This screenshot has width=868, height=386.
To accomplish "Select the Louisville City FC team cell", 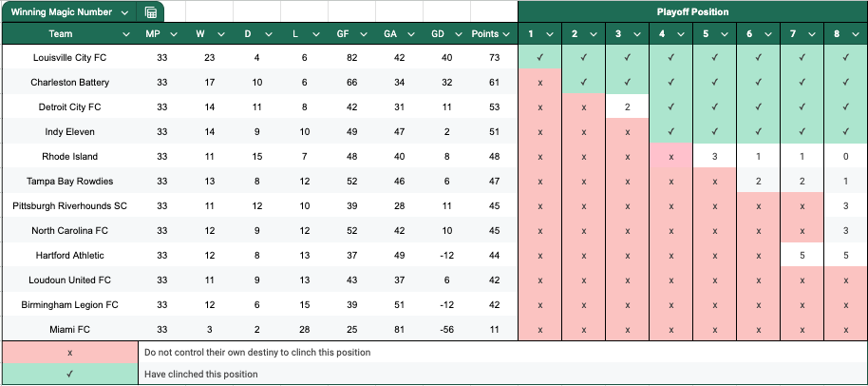I will point(69,58).
